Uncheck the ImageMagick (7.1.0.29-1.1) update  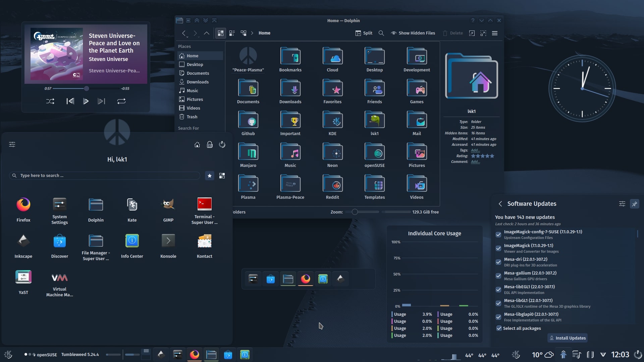click(498, 248)
